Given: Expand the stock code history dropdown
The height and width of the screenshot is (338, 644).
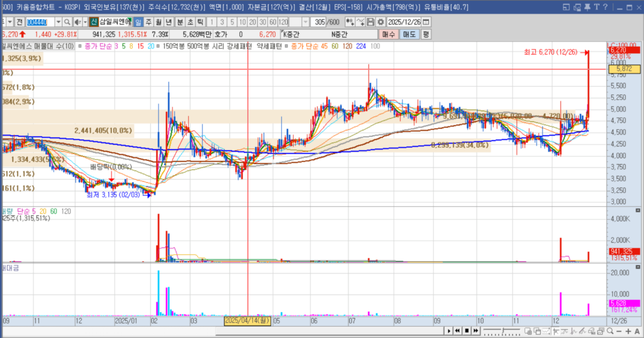Looking at the screenshot, I should tap(58, 21).
